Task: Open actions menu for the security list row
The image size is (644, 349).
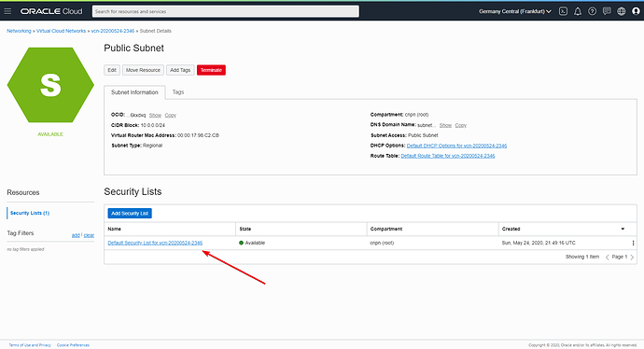Action: pyautogui.click(x=633, y=243)
